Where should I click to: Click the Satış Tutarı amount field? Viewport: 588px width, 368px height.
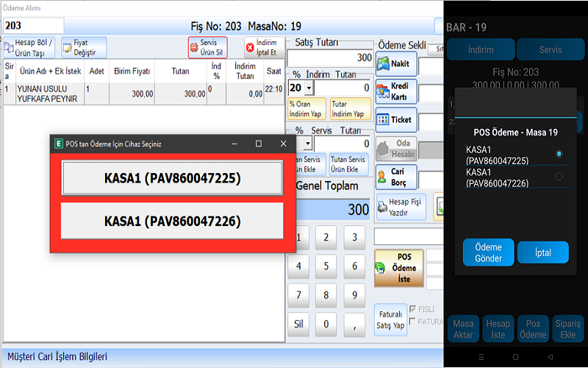330,57
